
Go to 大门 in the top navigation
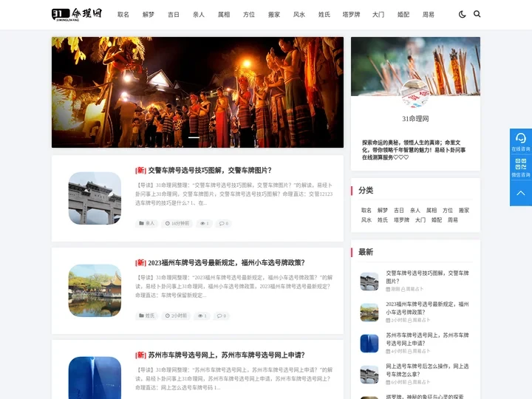tap(378, 15)
